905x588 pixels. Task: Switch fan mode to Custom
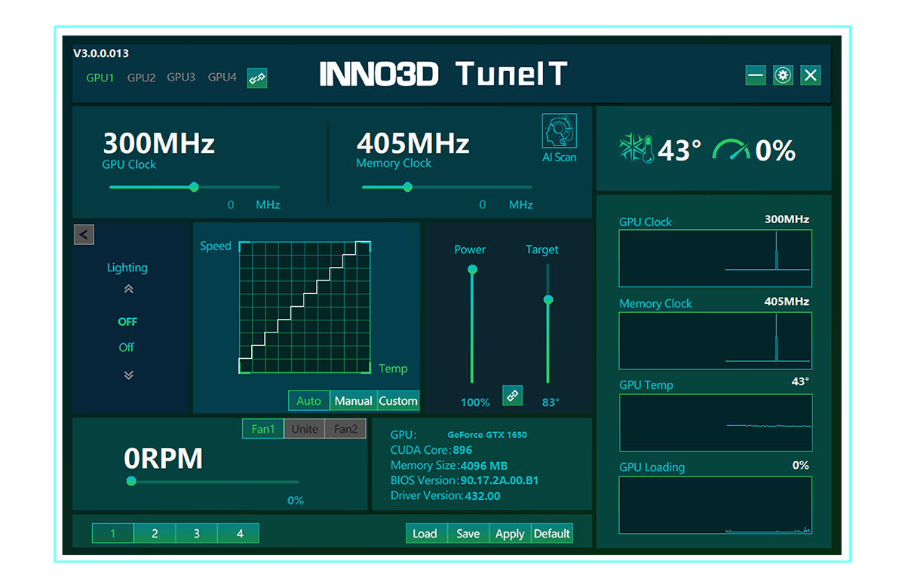(398, 401)
